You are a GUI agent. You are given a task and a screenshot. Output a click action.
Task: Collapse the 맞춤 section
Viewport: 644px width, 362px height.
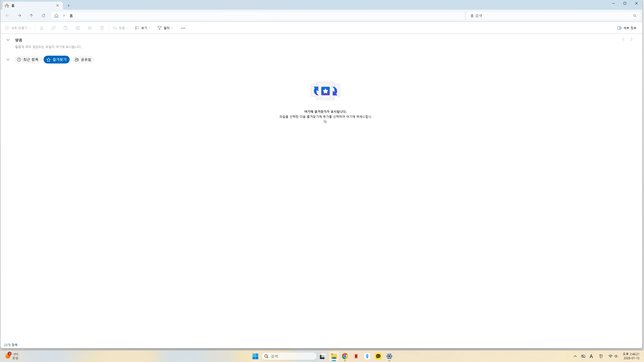click(8, 40)
